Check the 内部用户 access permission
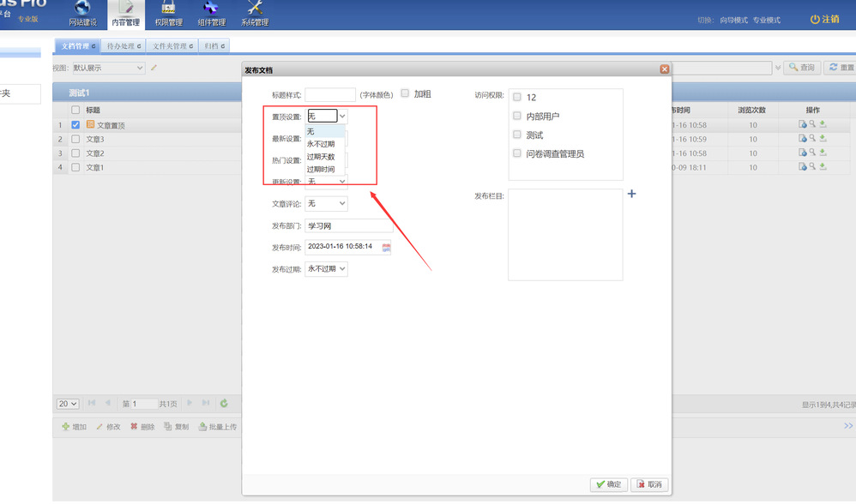The image size is (856, 504). pyautogui.click(x=517, y=116)
